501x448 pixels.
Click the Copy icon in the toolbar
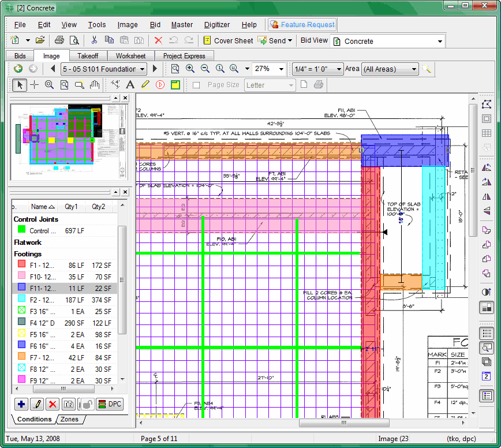click(109, 40)
